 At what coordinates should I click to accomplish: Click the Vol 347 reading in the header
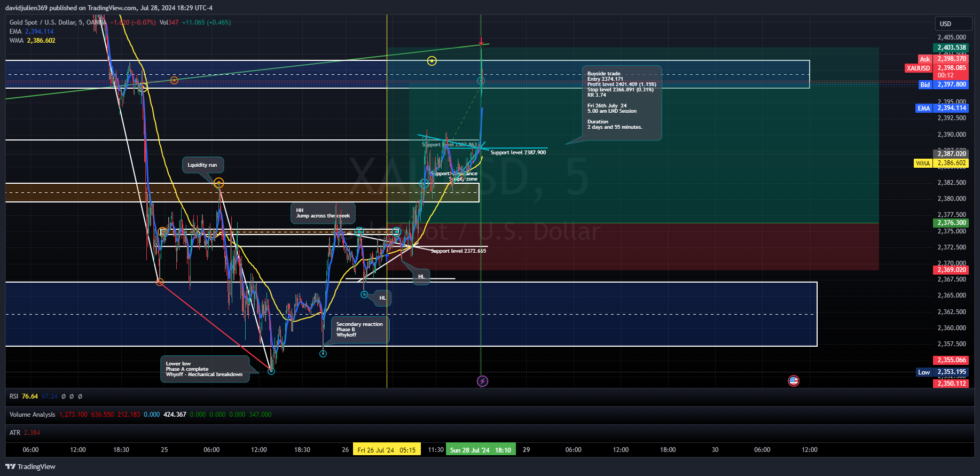169,22
